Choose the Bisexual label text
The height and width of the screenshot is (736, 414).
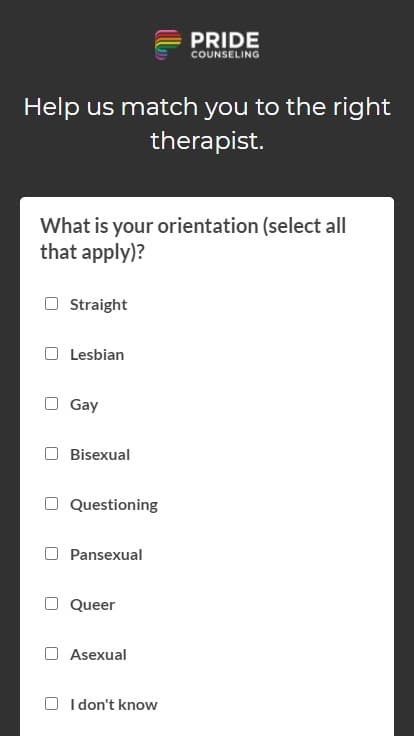[x=100, y=454]
